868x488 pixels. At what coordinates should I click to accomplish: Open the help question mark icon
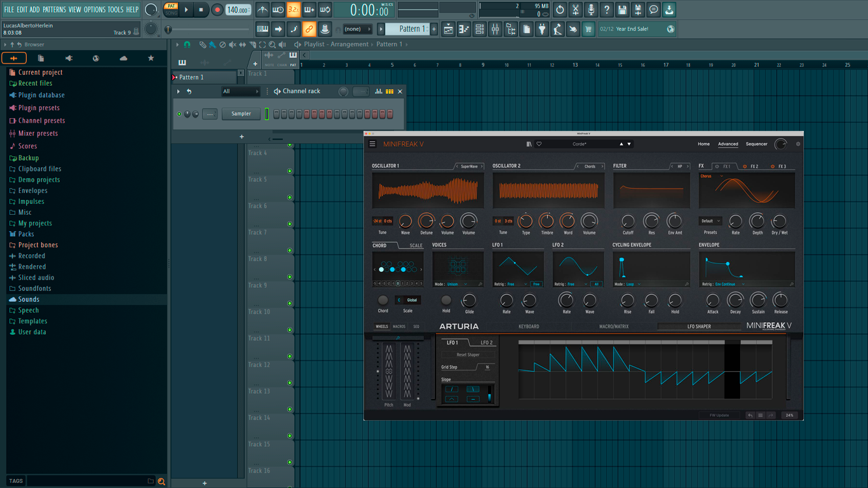point(606,10)
